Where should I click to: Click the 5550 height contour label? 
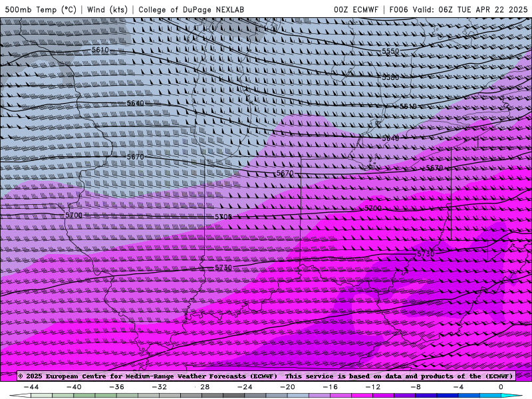click(x=390, y=51)
